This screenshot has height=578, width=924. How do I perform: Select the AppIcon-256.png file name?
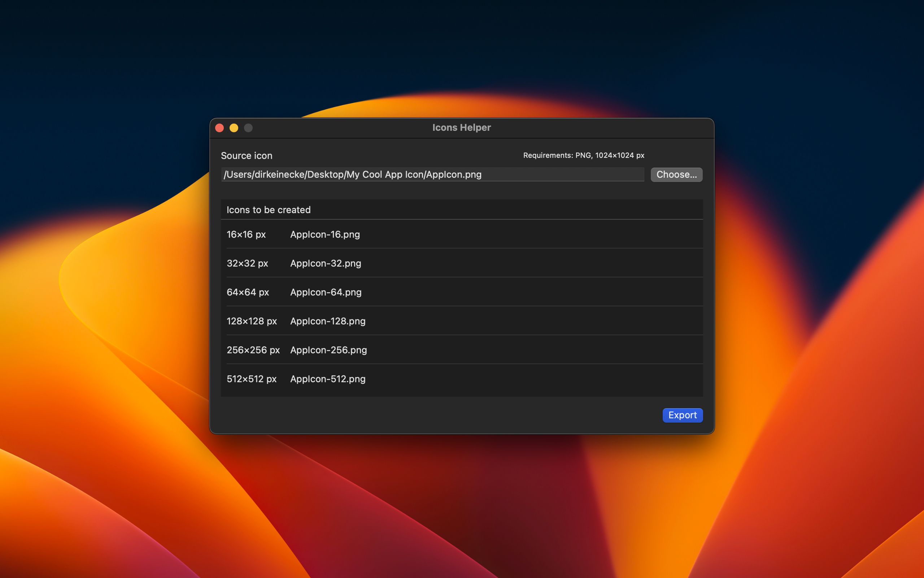click(x=328, y=350)
